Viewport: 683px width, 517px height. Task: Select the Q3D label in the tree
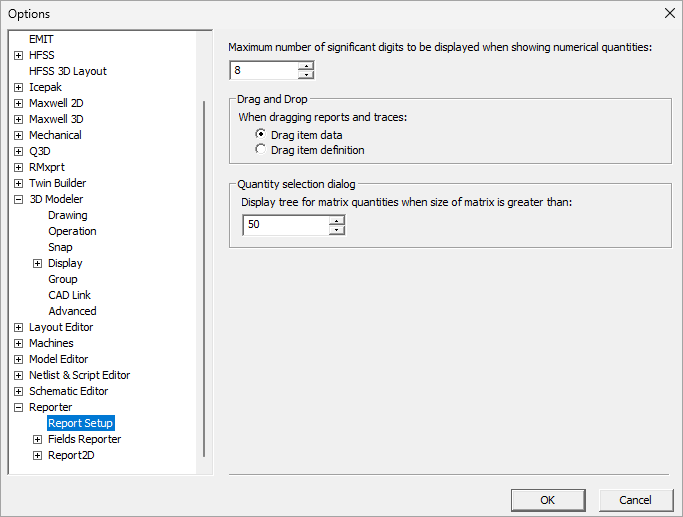40,151
